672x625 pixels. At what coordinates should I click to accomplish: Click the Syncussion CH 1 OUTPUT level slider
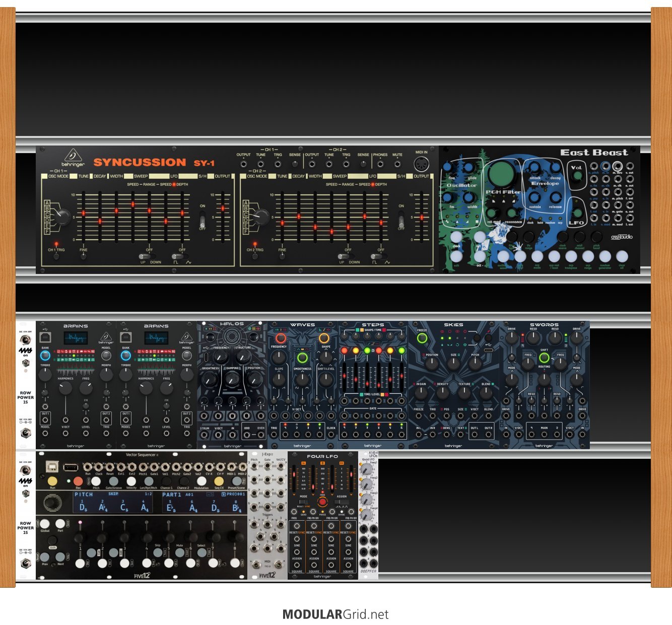click(x=223, y=217)
